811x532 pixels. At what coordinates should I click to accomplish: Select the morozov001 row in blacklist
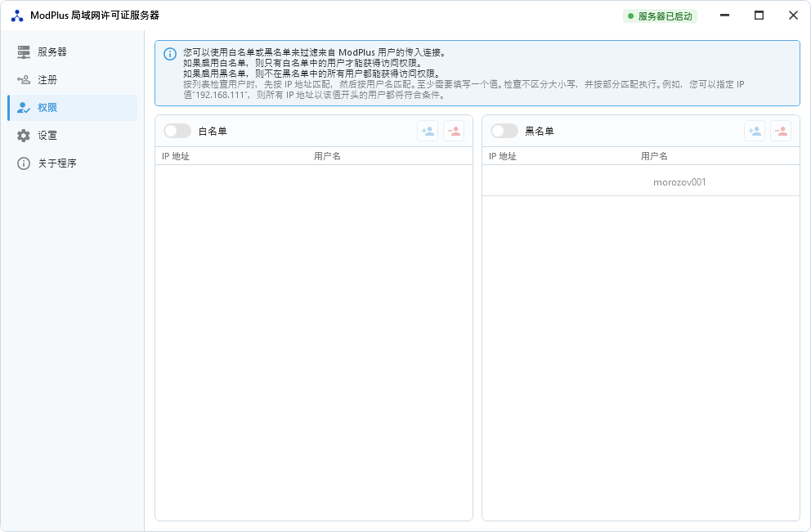(x=641, y=182)
